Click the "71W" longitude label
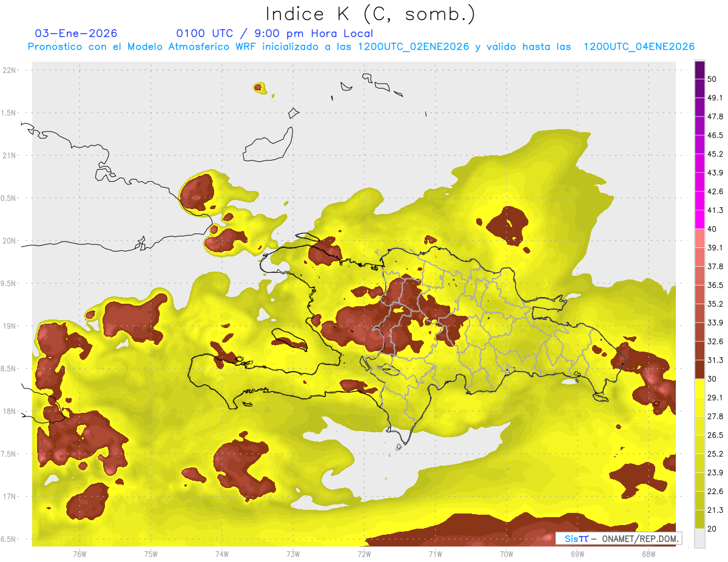Viewport: 728px width, 562px height. point(435,554)
